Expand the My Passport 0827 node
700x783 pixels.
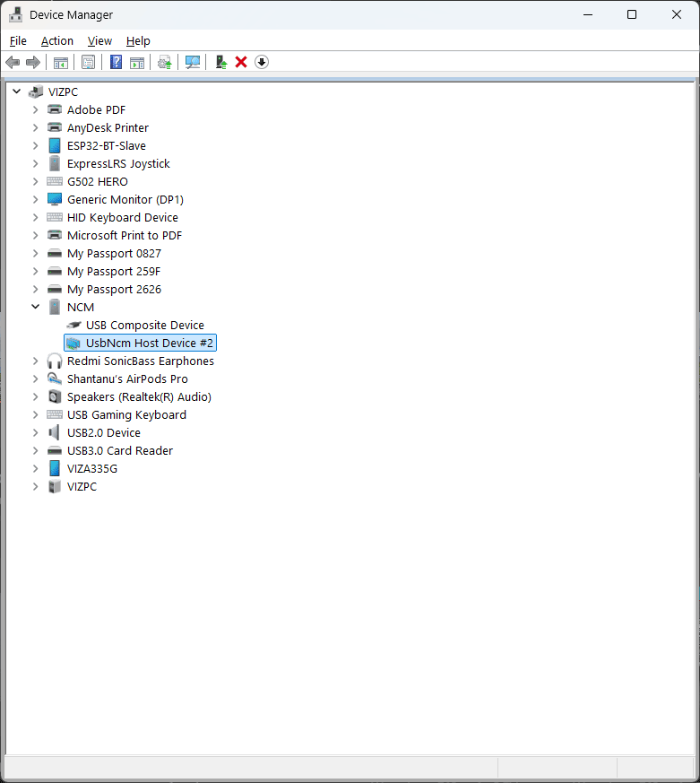click(36, 253)
